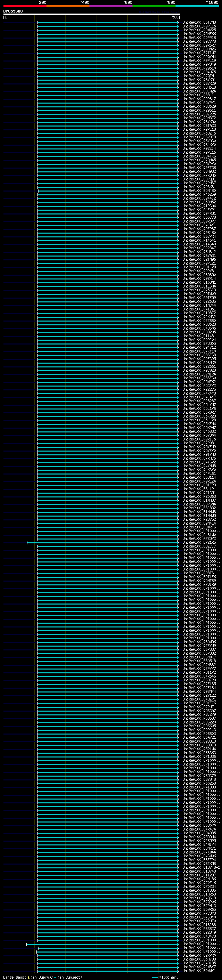Select hit UniRef100_A8DSD0
Viewport: 222px width, 980px height.
point(199,275)
